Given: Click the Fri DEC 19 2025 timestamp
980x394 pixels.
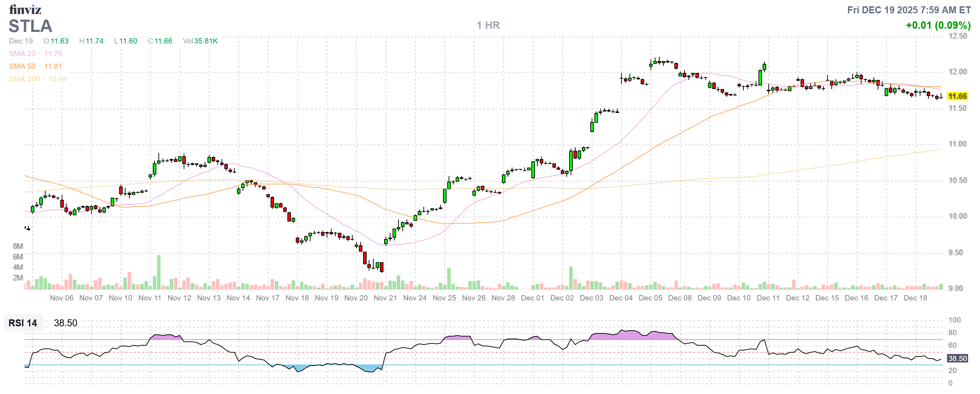Looking at the screenshot, I should coord(908,10).
